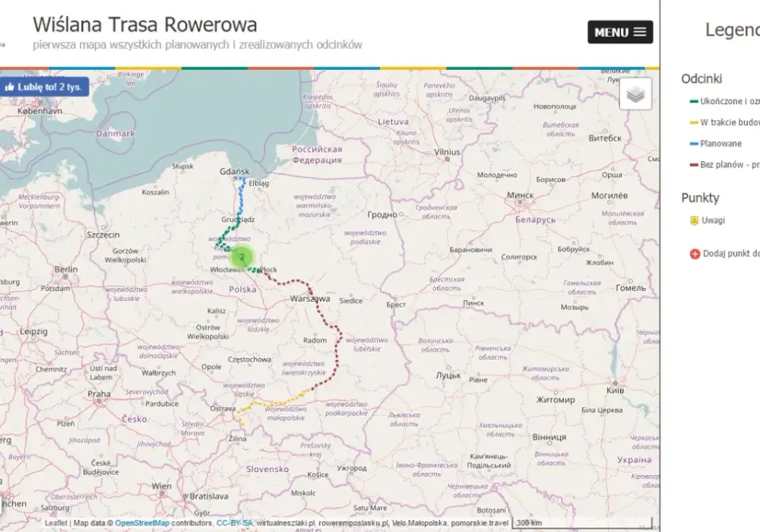Click the Bratislava label on the map
Viewport: 760px width, 532px height.
(x=208, y=496)
